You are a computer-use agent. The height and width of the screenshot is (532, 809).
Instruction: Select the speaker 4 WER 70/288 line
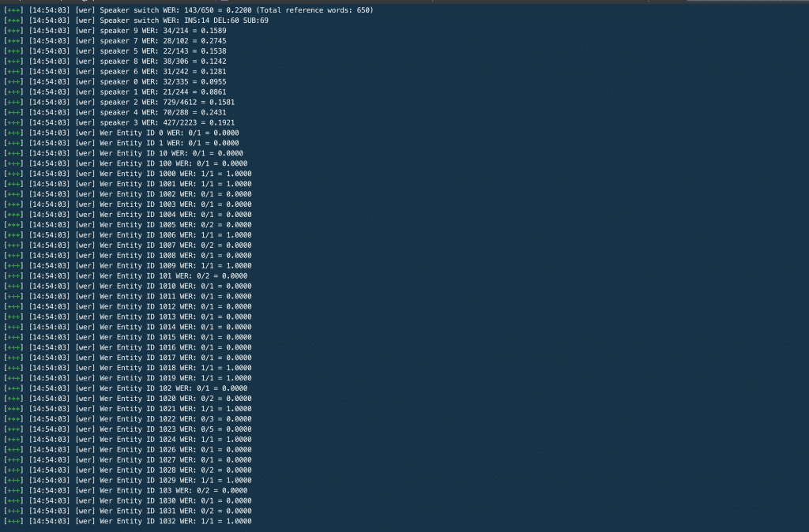(115, 112)
